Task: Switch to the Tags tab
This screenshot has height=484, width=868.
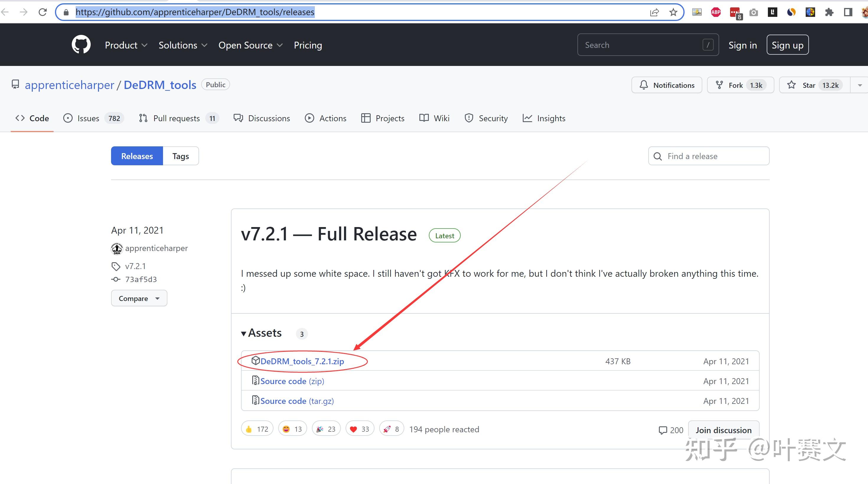Action: (180, 156)
